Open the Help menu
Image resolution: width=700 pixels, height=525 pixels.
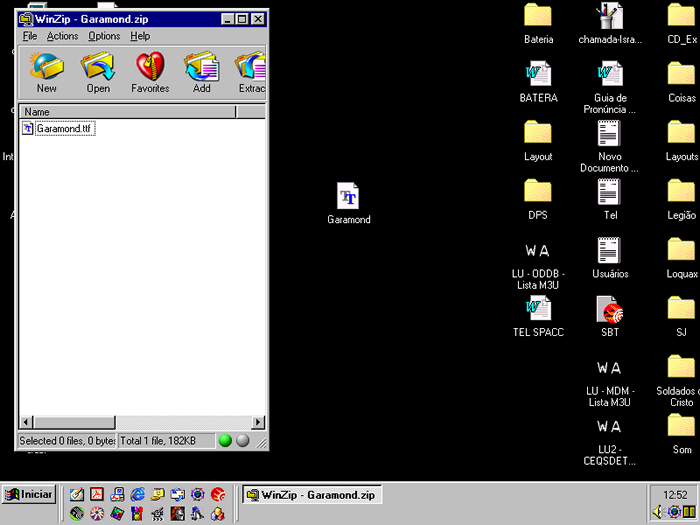coord(140,36)
